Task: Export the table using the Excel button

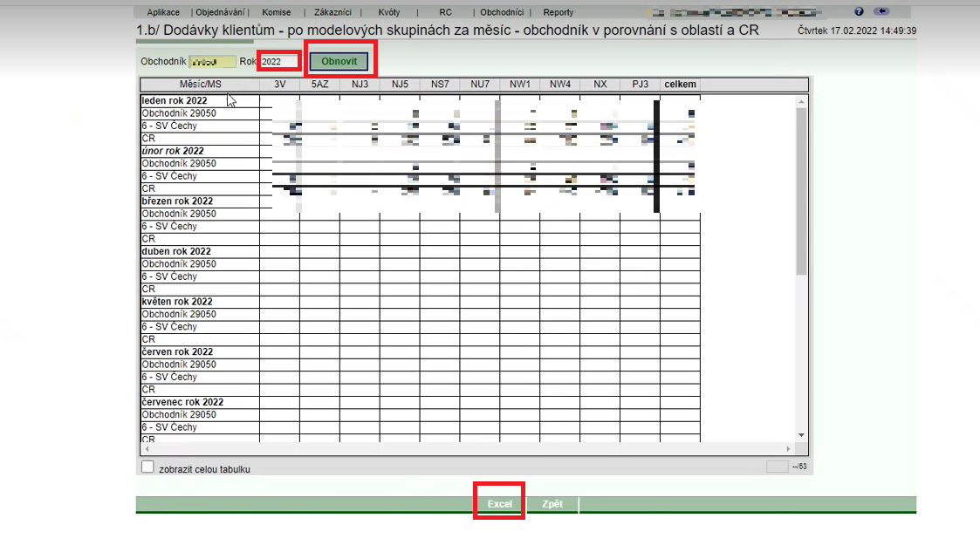Action: point(499,505)
